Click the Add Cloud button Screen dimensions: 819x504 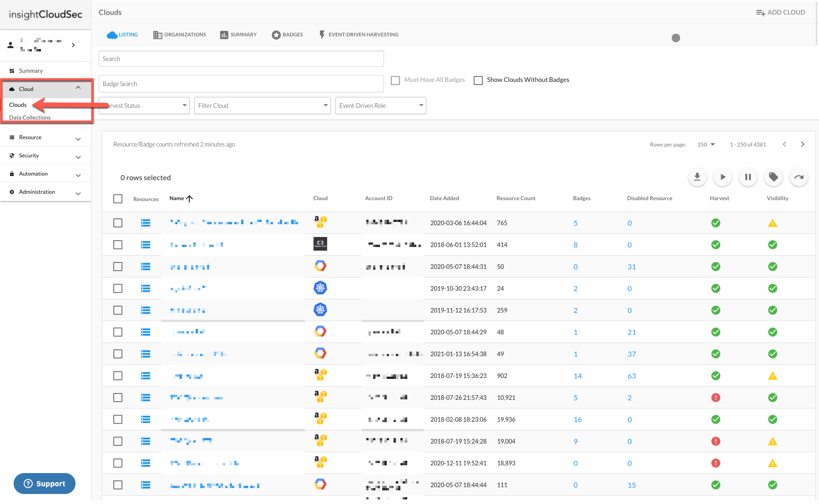pos(780,12)
